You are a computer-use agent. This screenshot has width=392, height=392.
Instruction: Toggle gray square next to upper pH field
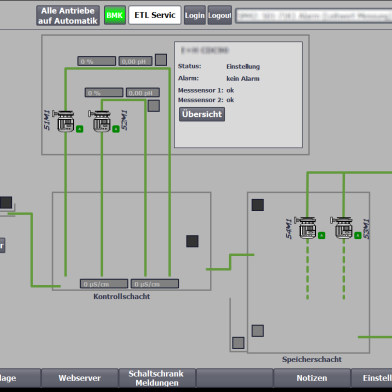[161, 60]
